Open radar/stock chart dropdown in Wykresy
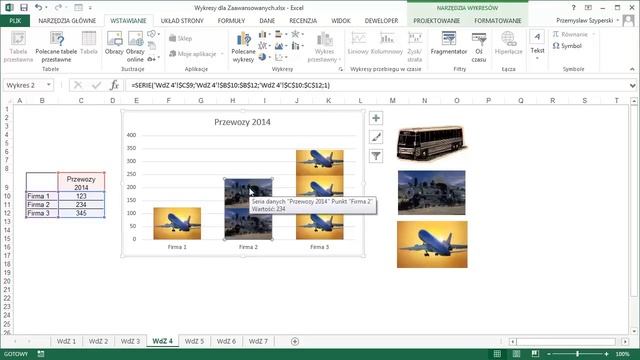The height and width of the screenshot is (360, 640). point(297,34)
